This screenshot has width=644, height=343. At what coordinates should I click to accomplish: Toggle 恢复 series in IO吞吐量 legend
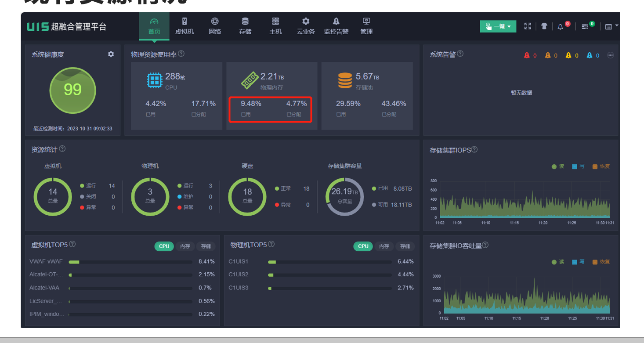coord(601,262)
